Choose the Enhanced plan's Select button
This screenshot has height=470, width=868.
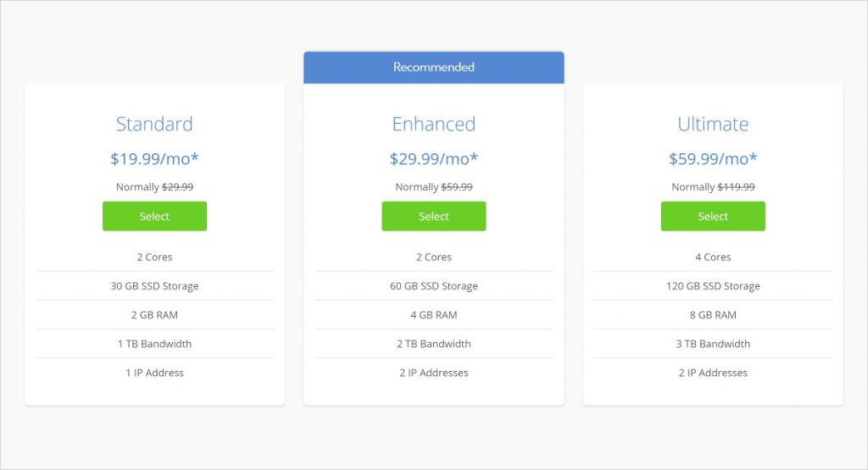click(433, 216)
